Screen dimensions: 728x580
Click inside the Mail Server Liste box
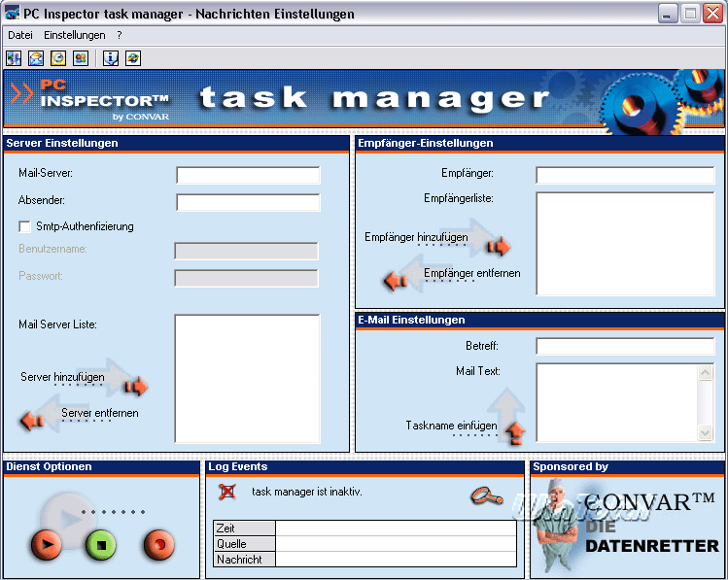[x=248, y=379]
